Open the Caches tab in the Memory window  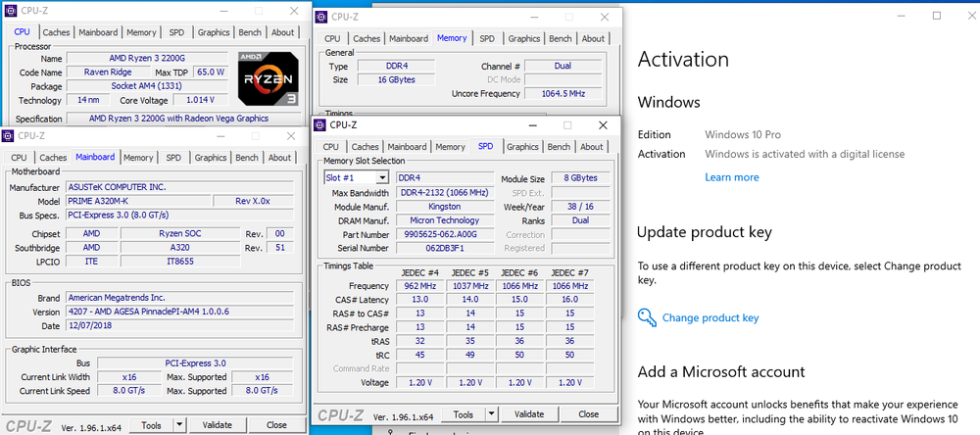(x=367, y=39)
